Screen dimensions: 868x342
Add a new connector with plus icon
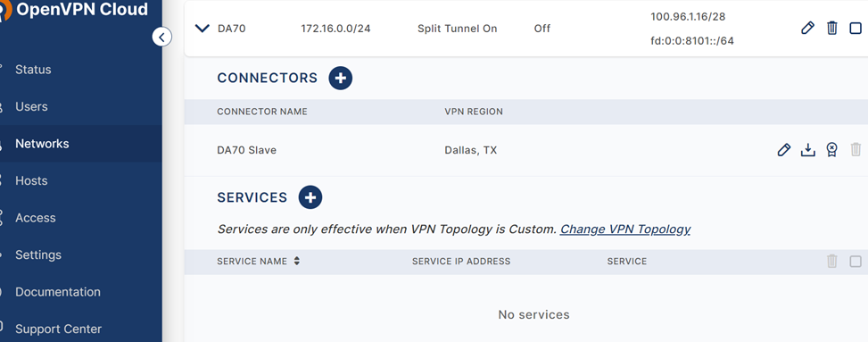coord(341,79)
